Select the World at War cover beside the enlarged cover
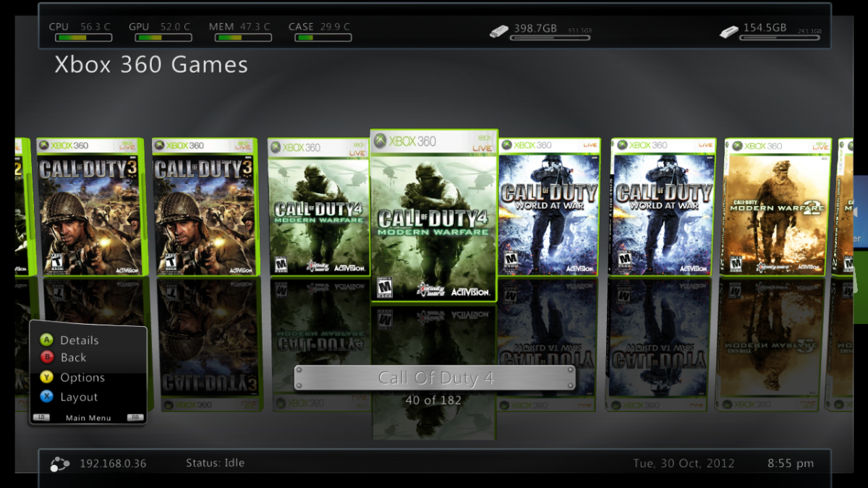 click(550, 207)
